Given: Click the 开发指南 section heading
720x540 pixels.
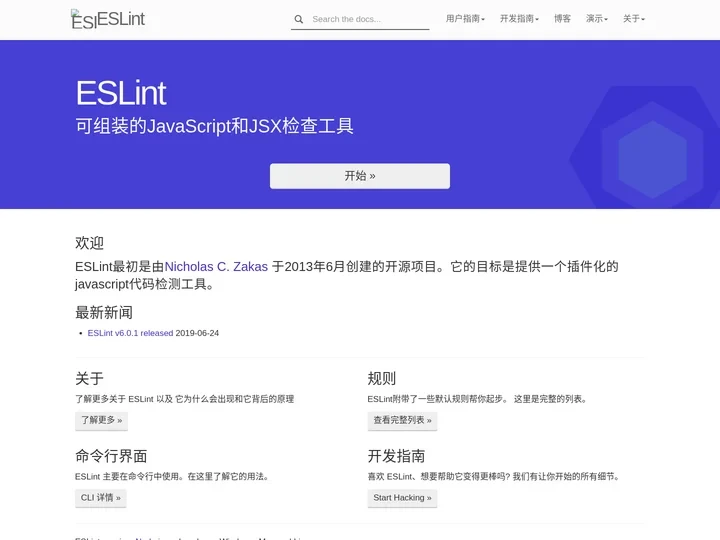Looking at the screenshot, I should (396, 456).
